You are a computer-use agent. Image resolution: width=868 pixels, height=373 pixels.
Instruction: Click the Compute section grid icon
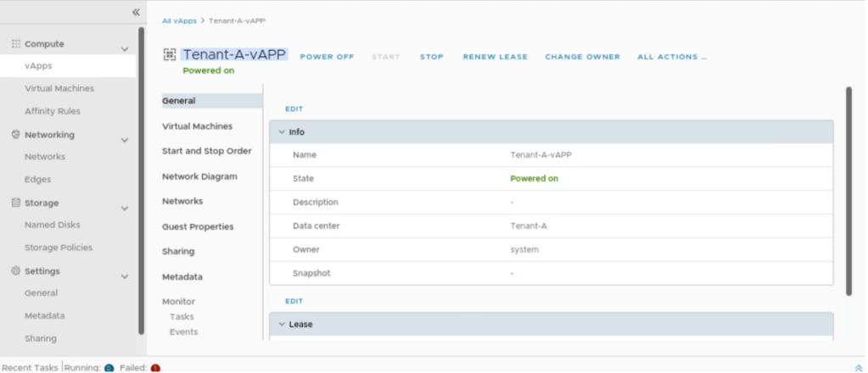point(15,43)
